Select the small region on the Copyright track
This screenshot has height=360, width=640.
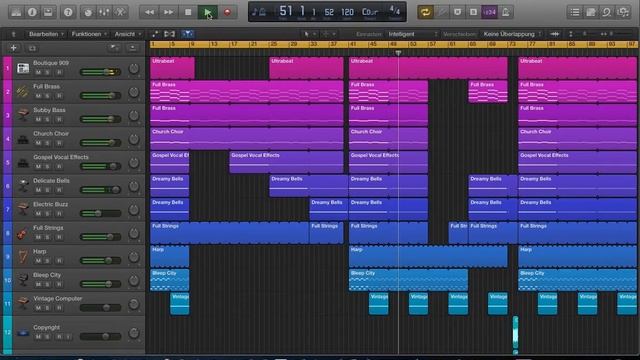click(x=516, y=333)
